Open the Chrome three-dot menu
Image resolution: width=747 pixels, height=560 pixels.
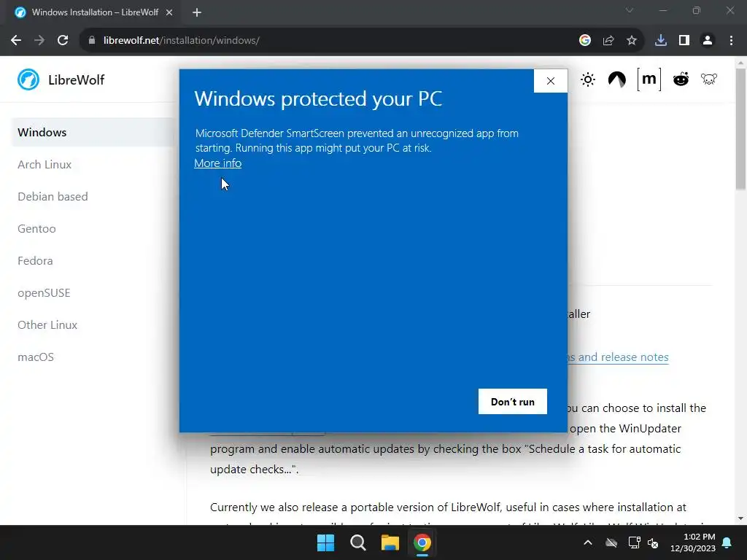[731, 41]
